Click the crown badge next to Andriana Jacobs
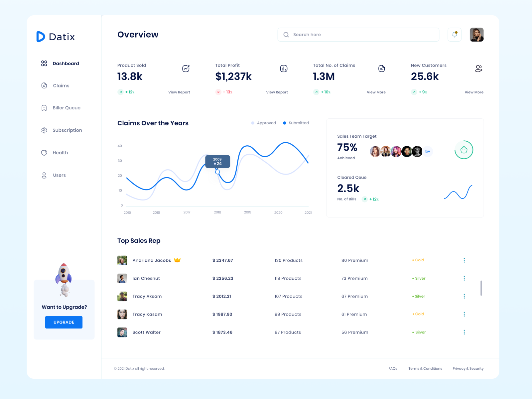Screen dimensions: 532x399 click(x=178, y=260)
